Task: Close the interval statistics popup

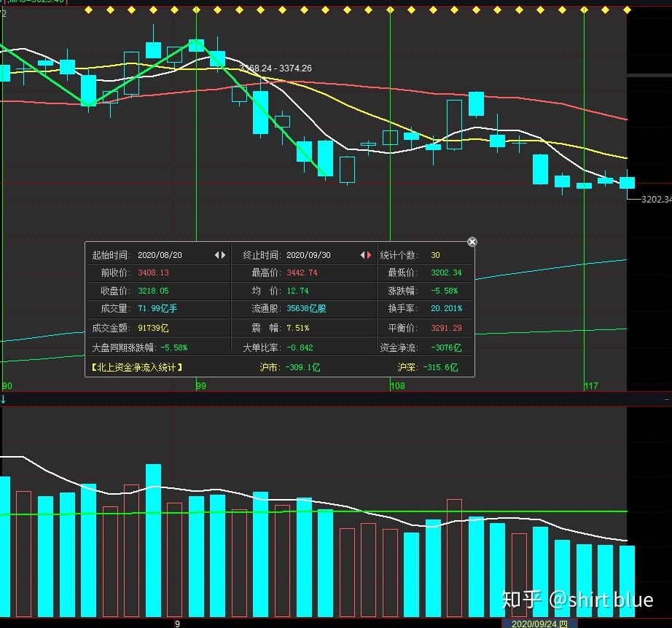Action: (x=472, y=242)
